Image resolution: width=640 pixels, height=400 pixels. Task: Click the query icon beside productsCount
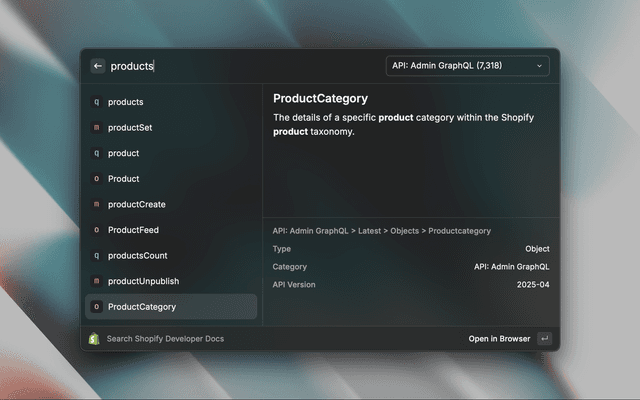pyautogui.click(x=96, y=255)
